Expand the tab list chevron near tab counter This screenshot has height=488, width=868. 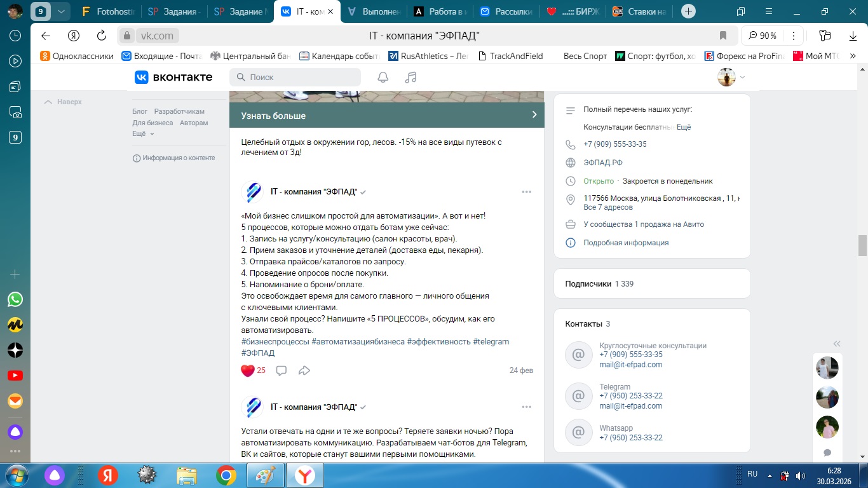tap(60, 11)
